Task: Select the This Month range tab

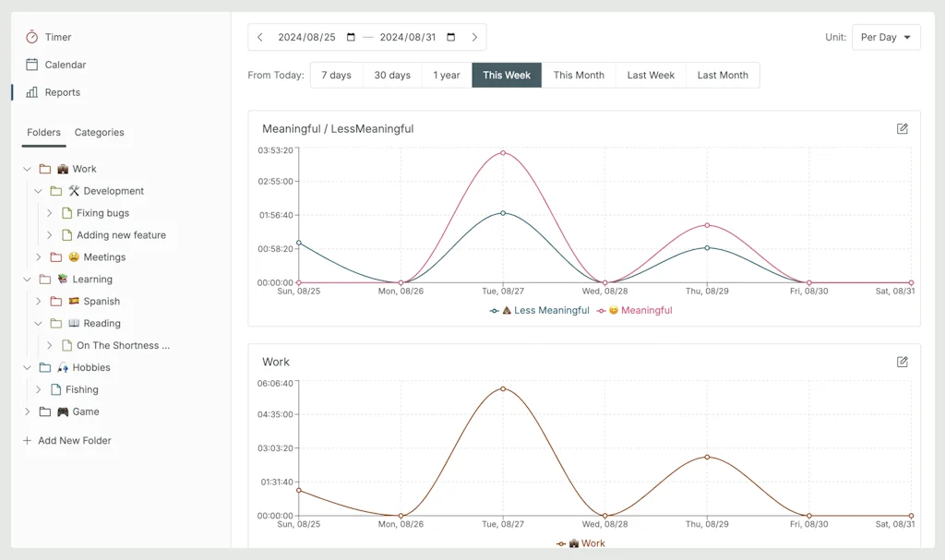Action: [x=579, y=76]
